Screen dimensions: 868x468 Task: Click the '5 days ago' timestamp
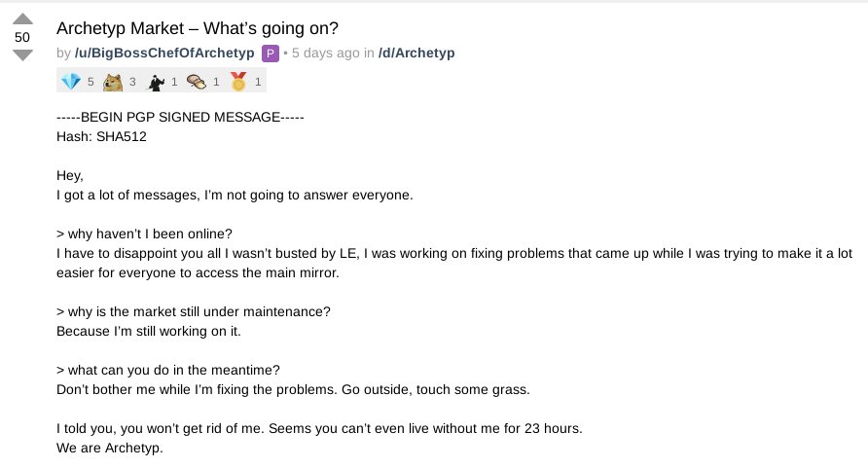[325, 54]
